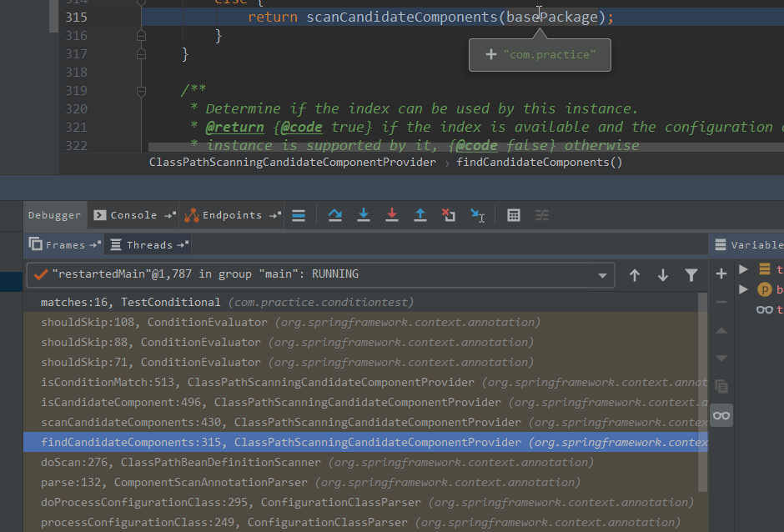The width and height of the screenshot is (784, 532).
Task: Move watch up with triangle icon
Action: point(721,330)
